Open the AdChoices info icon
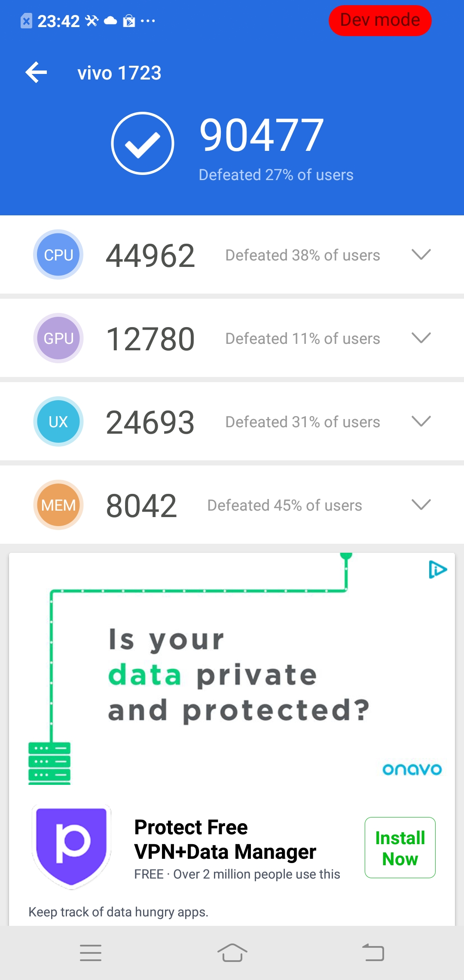 pos(438,570)
